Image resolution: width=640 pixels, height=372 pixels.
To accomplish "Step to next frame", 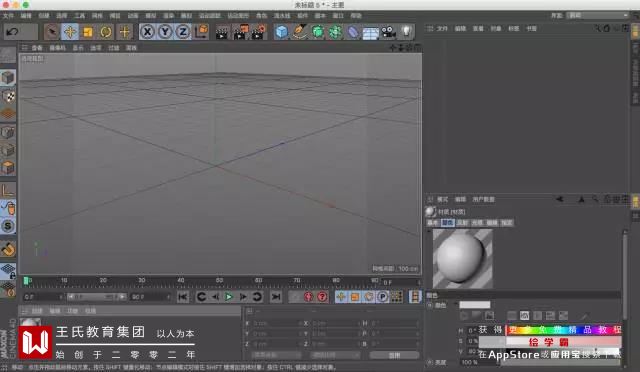I will tap(243, 297).
